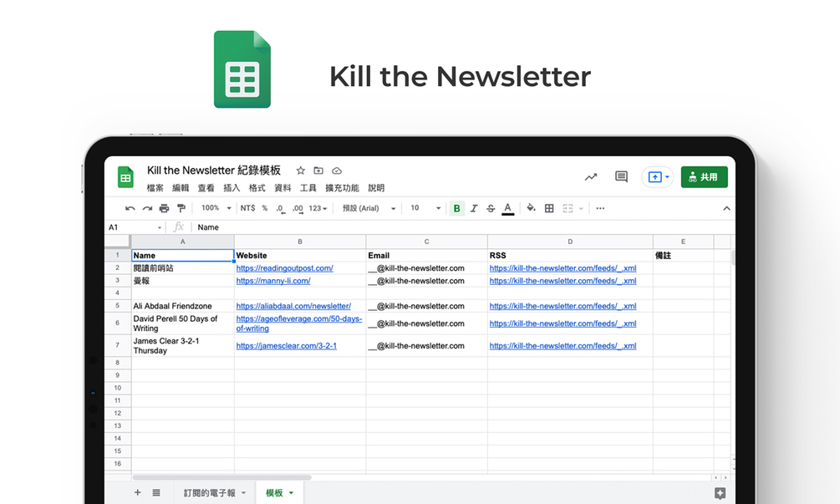
Task: Open the ageofleverage.com 50-days-of-writing link
Action: [x=299, y=323]
